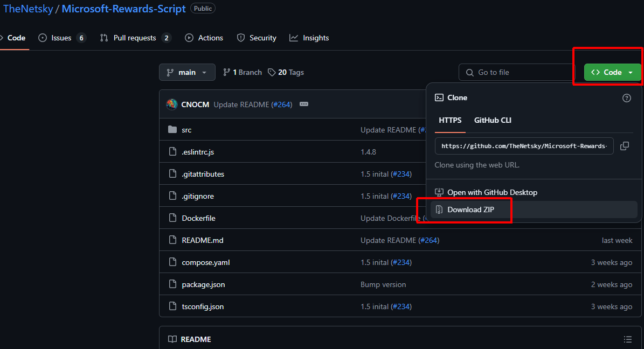Click the file icon beside compose.yaml
644x349 pixels.
[172, 262]
